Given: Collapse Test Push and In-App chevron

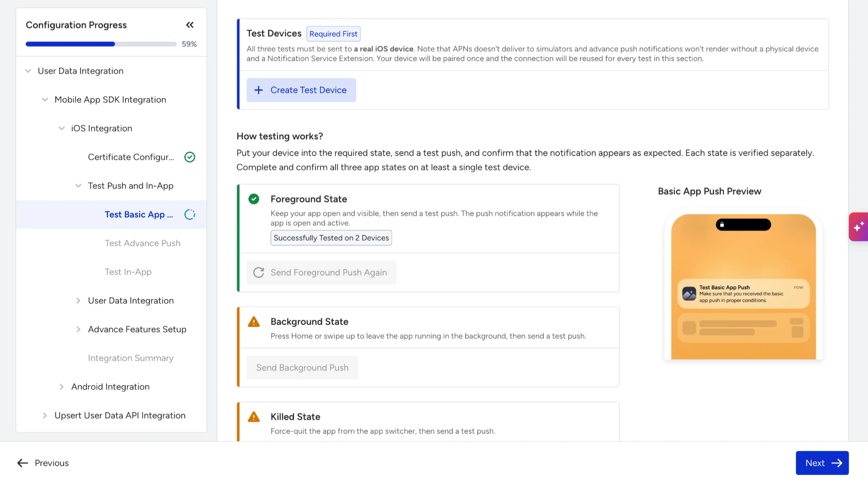Looking at the screenshot, I should (x=78, y=186).
